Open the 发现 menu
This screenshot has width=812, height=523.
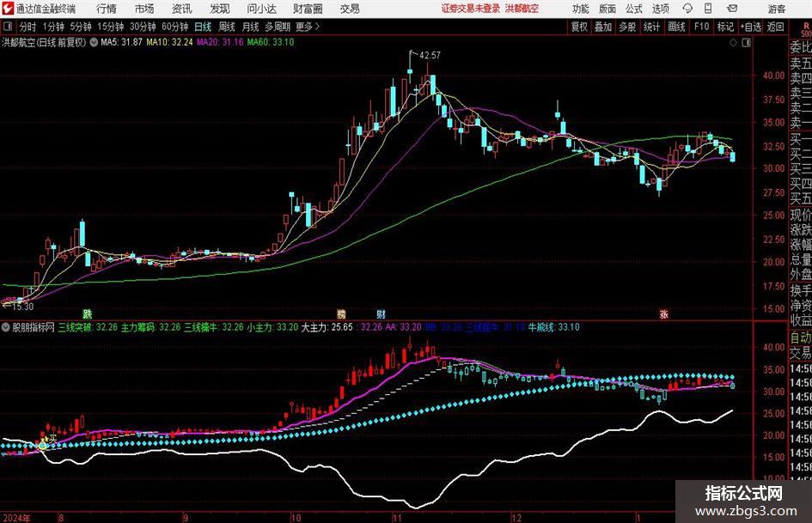220,9
